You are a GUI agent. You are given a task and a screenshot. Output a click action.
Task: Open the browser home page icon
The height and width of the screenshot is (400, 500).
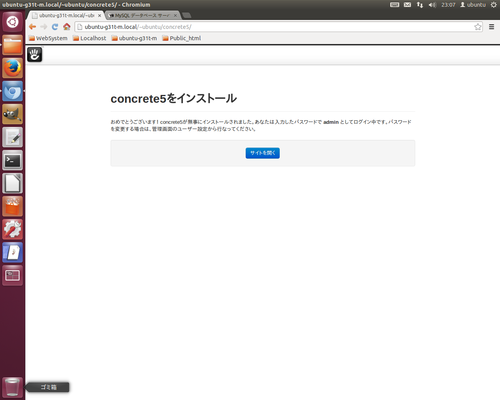(67, 27)
